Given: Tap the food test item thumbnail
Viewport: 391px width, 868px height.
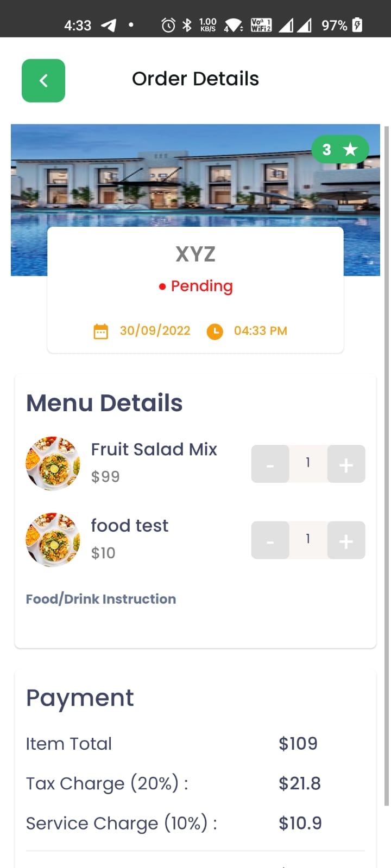Looking at the screenshot, I should [53, 540].
